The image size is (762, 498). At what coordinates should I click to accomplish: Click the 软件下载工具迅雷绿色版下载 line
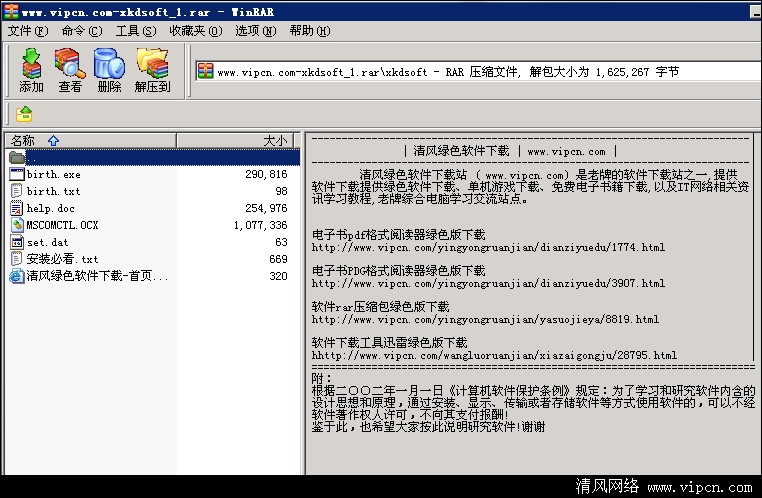(389, 343)
